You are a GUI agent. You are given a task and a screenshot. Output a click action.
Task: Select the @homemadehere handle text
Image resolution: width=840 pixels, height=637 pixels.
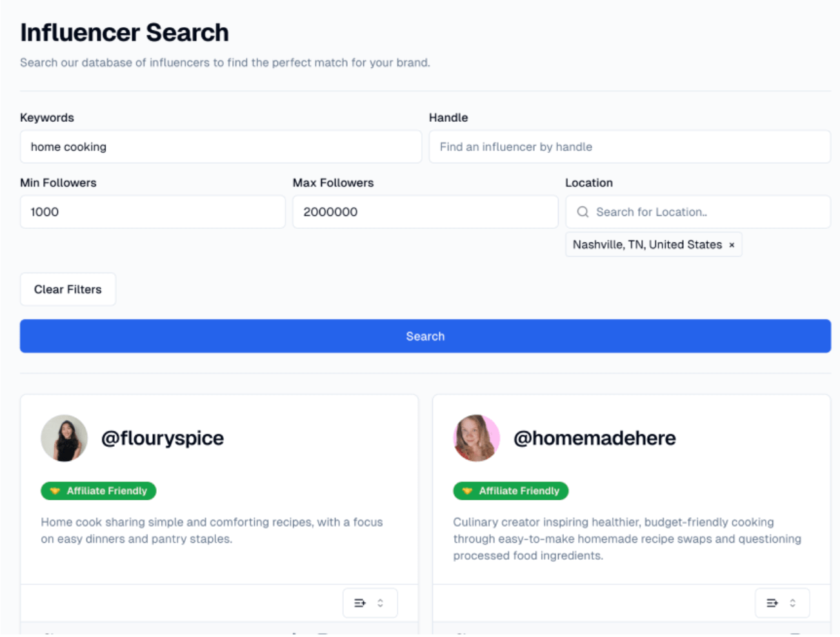(x=594, y=438)
